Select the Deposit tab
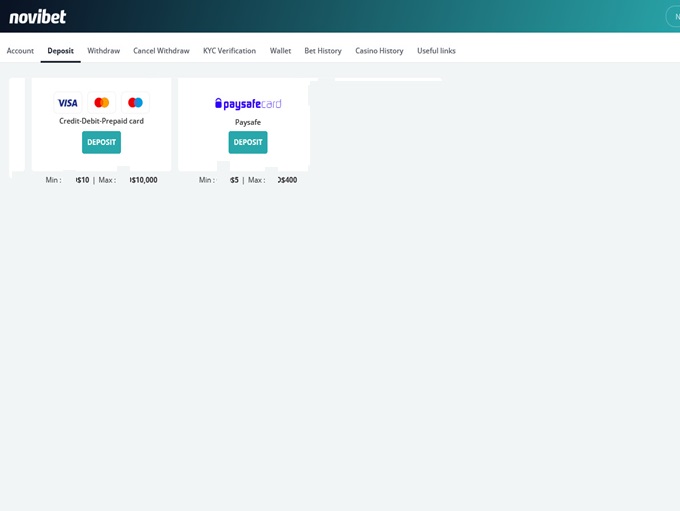 [x=61, y=51]
